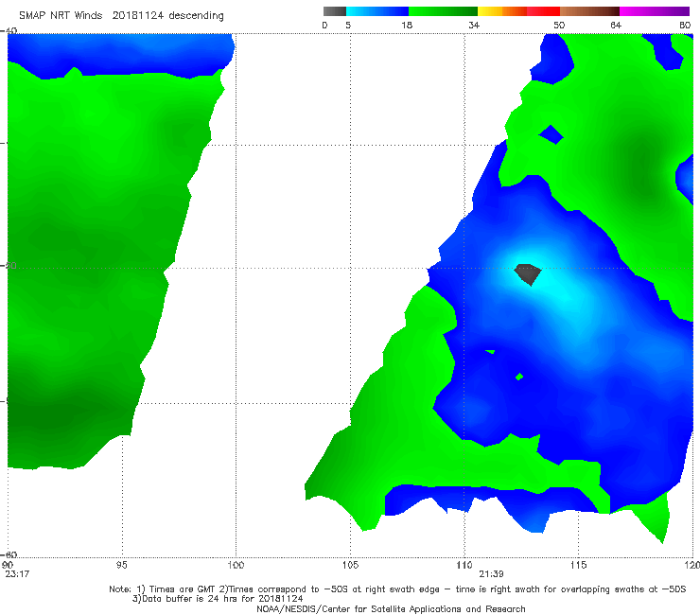700x615 pixels.
Task: Click the longitude label '115'
Action: pos(579,565)
